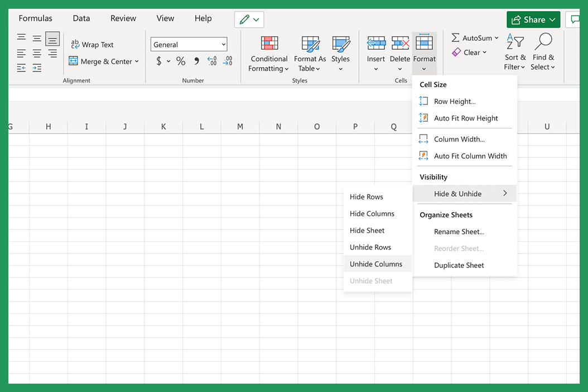588x392 pixels.
Task: Open the General number format dropdown
Action: coord(189,44)
